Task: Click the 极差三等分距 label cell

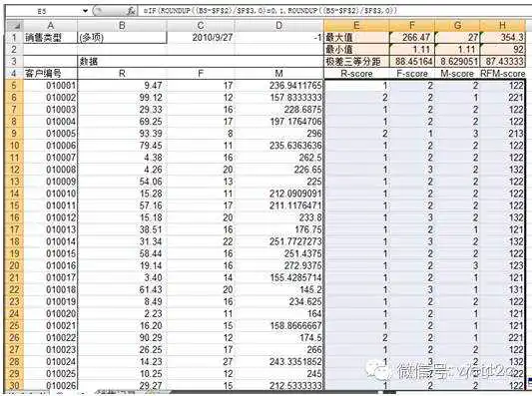Action: [x=356, y=62]
